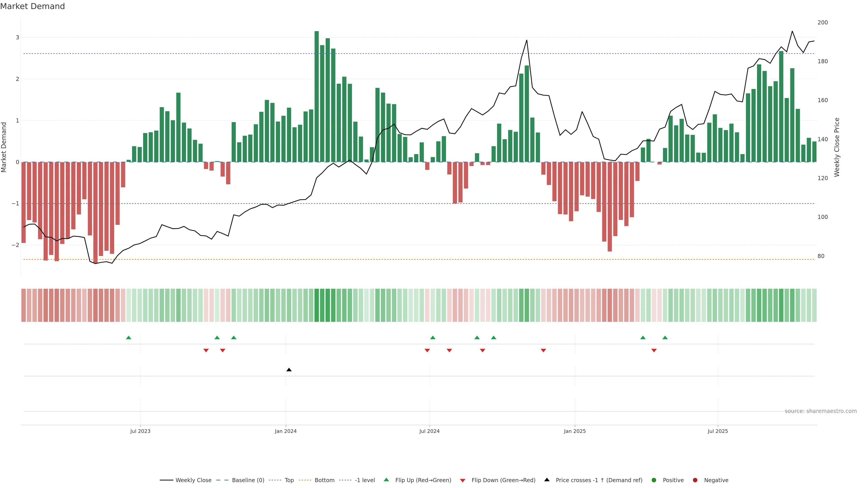Image resolution: width=868 pixels, height=488 pixels.
Task: Click the Jan 2024 x-axis label
Action: (285, 431)
